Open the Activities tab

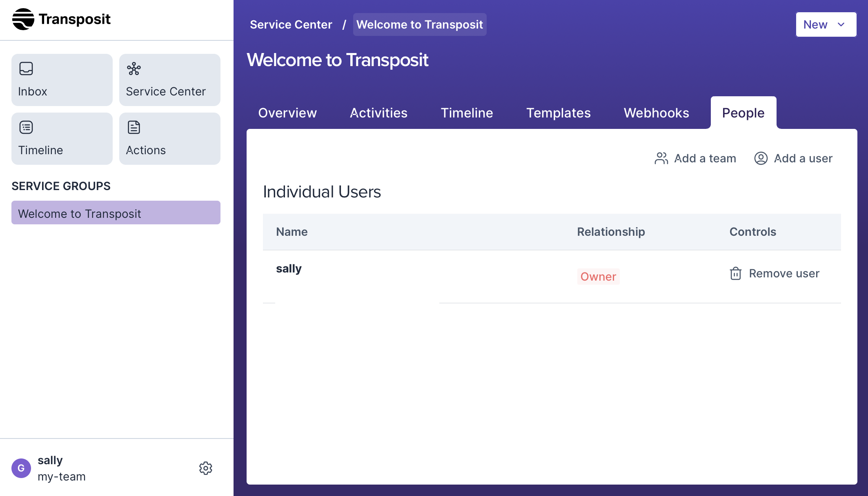point(378,113)
